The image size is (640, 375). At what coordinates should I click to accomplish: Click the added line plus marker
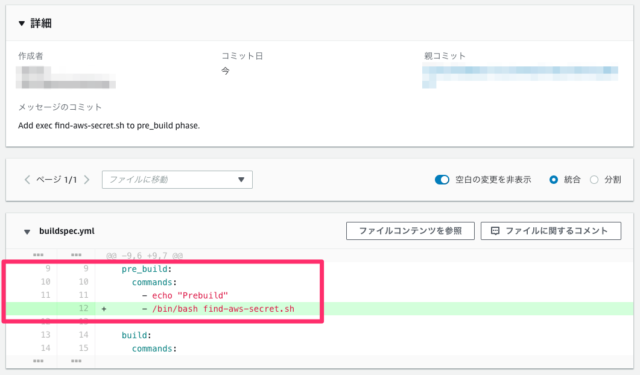tap(104, 309)
